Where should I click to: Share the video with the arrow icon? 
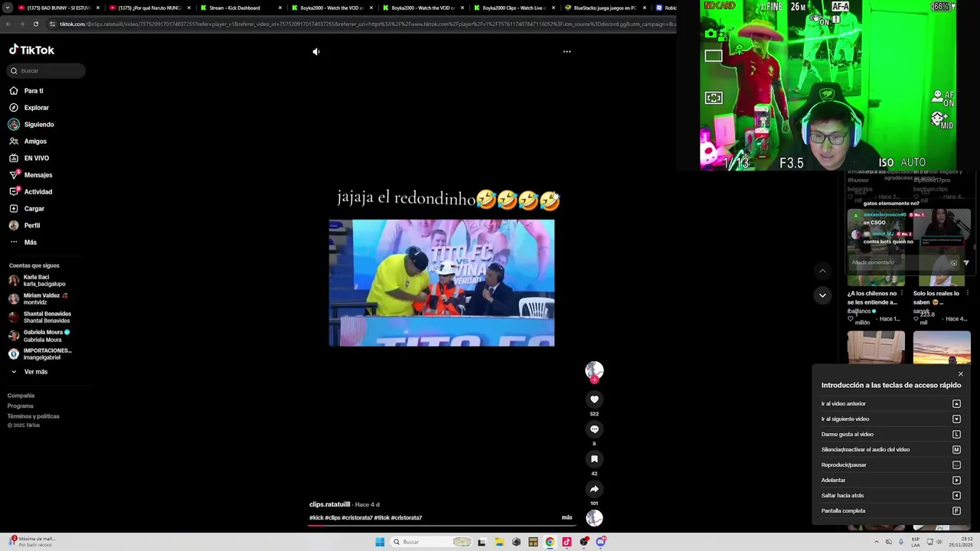(x=594, y=489)
